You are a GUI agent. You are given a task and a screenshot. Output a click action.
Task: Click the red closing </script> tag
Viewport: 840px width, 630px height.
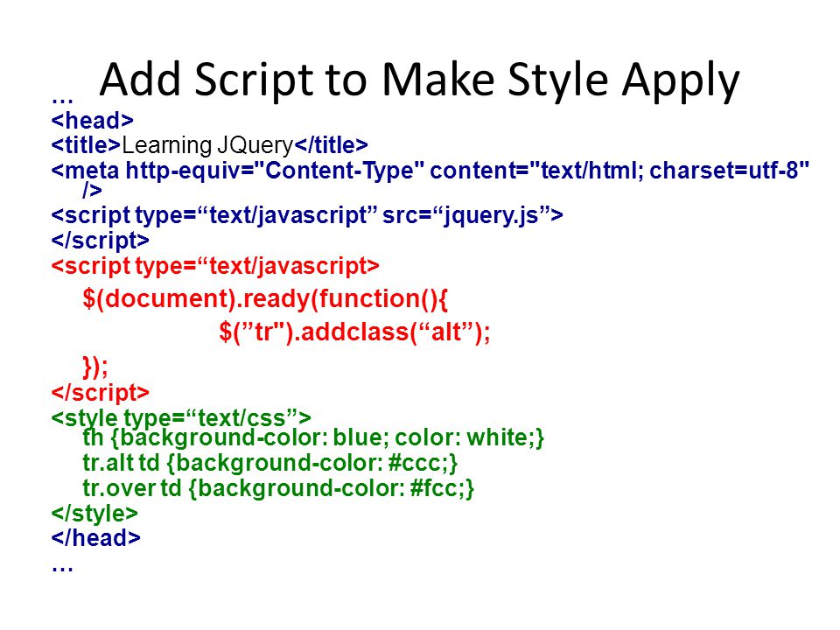[x=100, y=393]
